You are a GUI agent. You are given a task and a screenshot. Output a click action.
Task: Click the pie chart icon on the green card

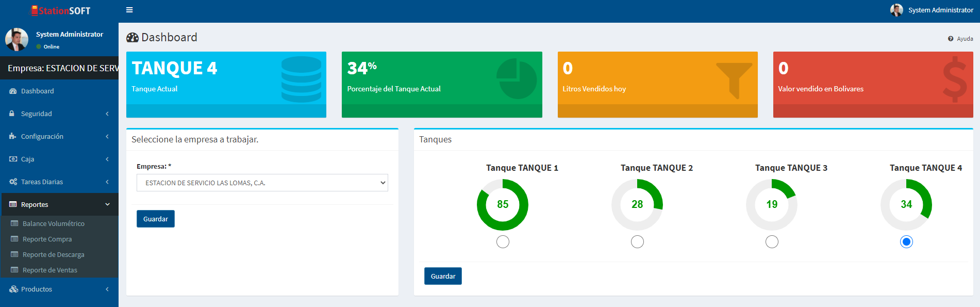[517, 78]
